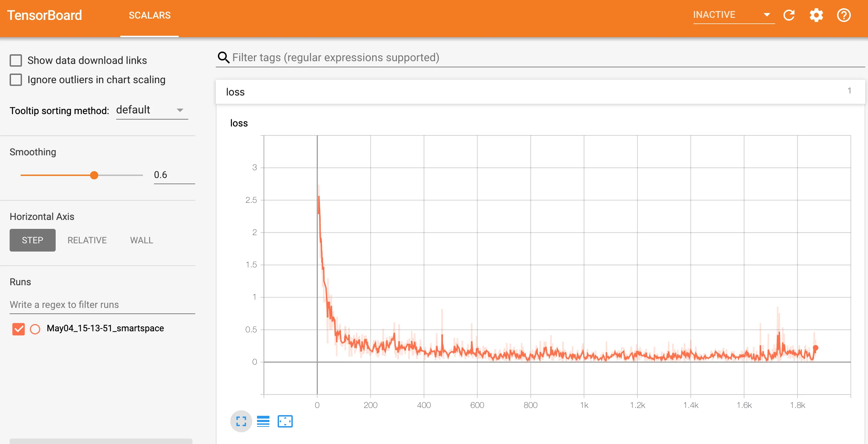The height and width of the screenshot is (444, 868).
Task: Toggle y-axis log scale icon
Action: tap(263, 421)
